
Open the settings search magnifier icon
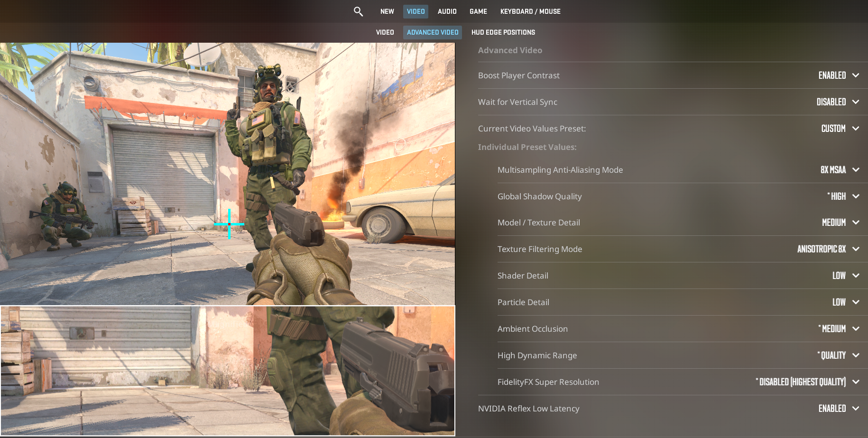pos(358,11)
